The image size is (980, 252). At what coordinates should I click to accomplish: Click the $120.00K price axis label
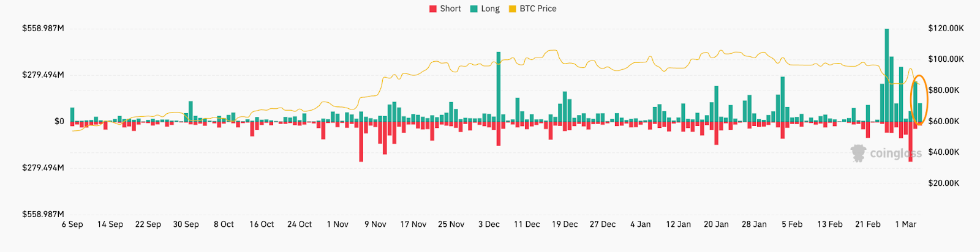[x=946, y=28]
